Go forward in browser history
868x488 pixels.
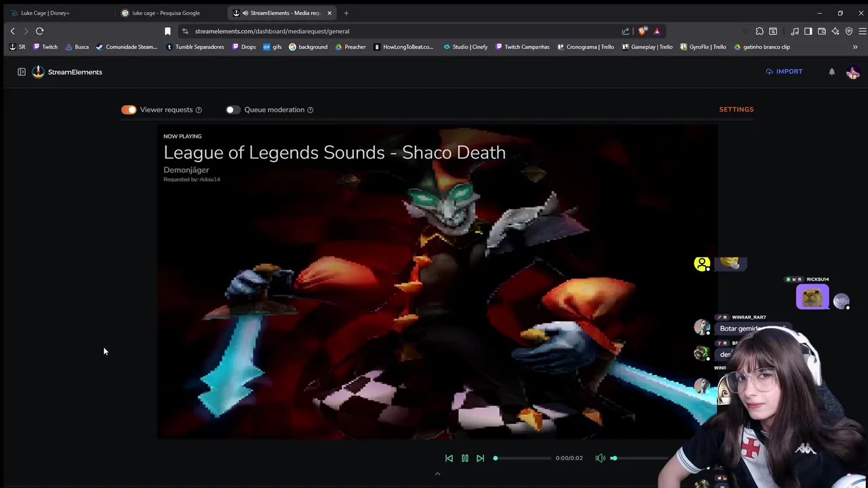[x=26, y=31]
